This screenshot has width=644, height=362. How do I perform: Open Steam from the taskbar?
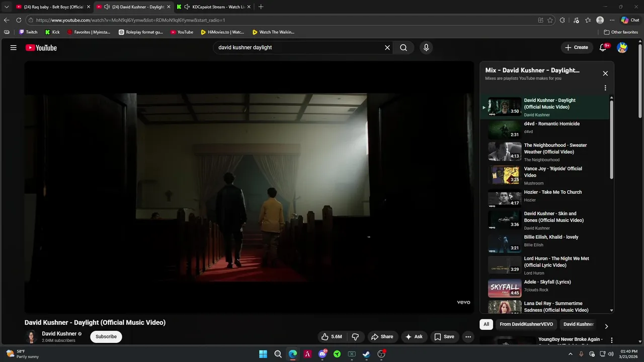click(367, 354)
